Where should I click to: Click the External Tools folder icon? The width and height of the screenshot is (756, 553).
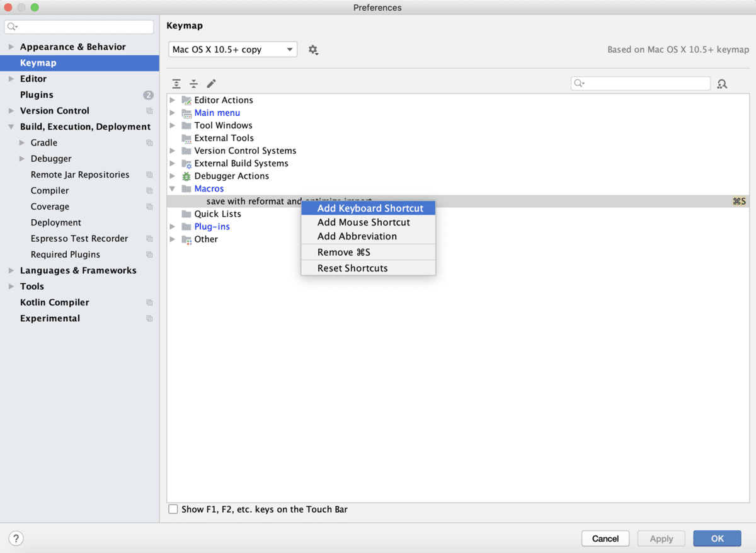(186, 138)
